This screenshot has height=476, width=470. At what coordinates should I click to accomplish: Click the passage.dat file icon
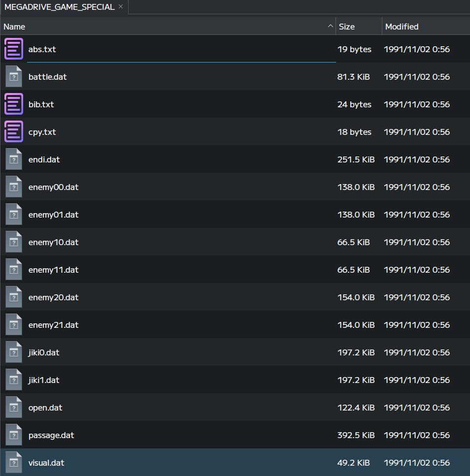click(14, 435)
